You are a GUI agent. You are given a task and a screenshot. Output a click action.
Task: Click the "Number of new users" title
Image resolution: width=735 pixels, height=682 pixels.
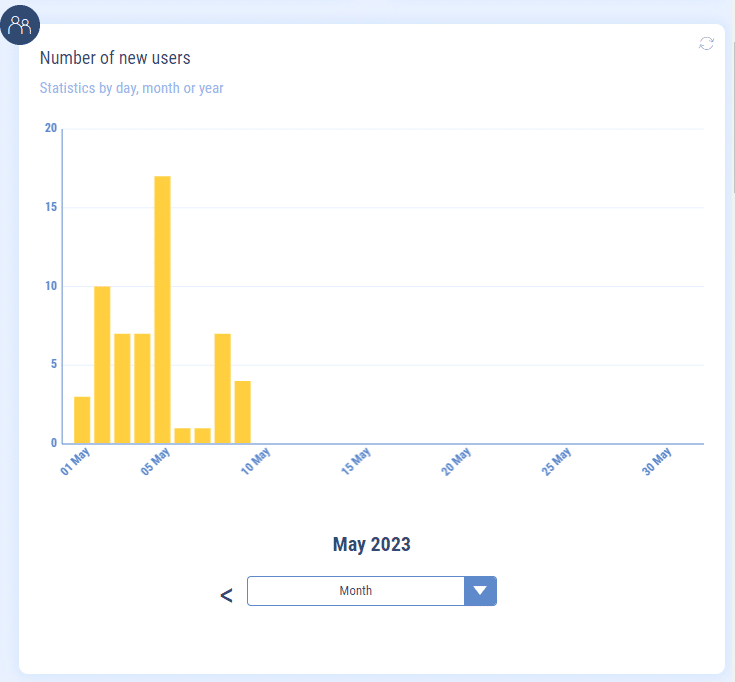click(x=115, y=58)
